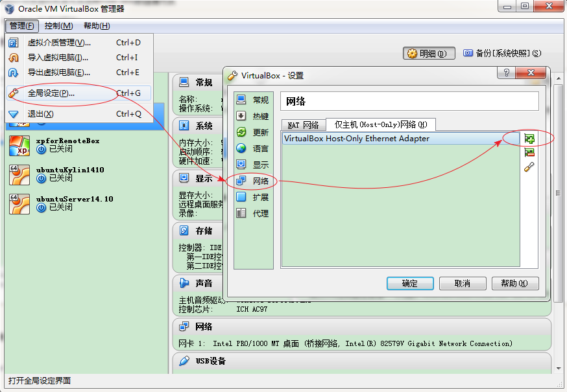Select 显示 category in settings sidebar
This screenshot has width=567, height=392.
[x=253, y=165]
